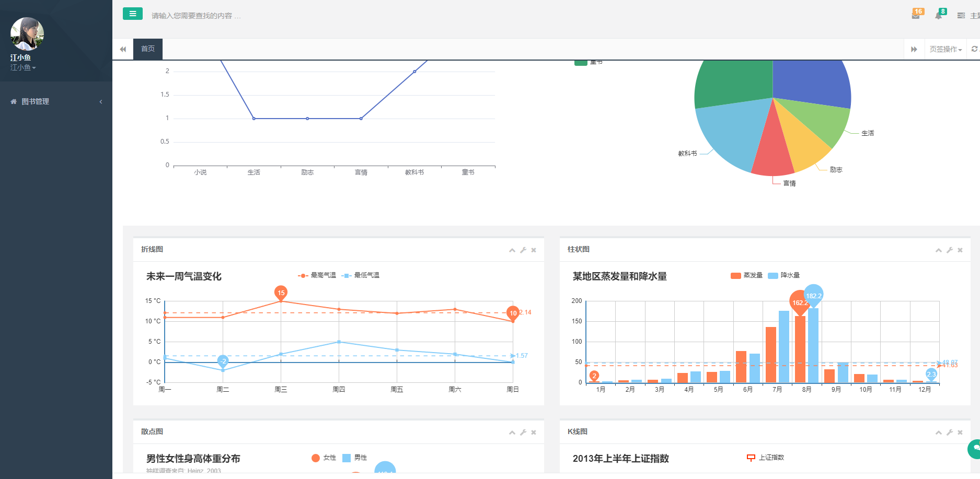Click the 6月 evaporation orange bar
Image resolution: width=980 pixels, height=479 pixels.
tap(741, 367)
